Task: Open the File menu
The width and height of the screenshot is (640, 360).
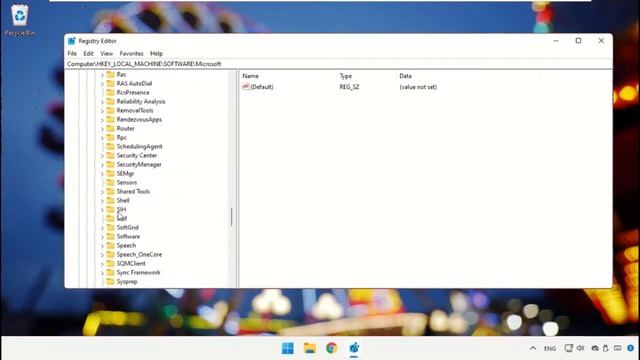Action: [x=72, y=53]
